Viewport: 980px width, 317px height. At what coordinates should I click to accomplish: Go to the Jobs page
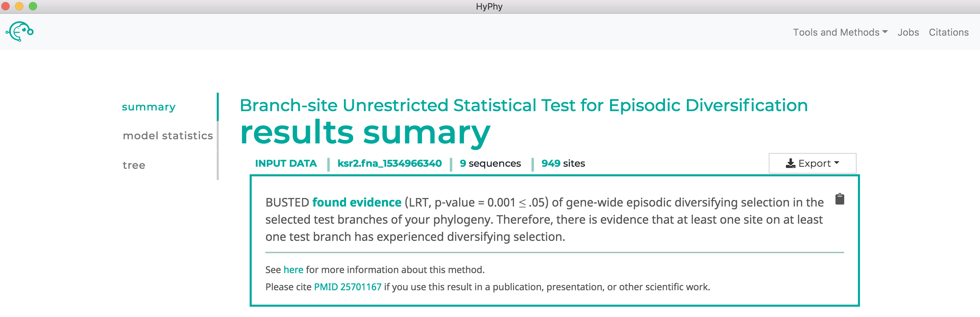point(908,32)
